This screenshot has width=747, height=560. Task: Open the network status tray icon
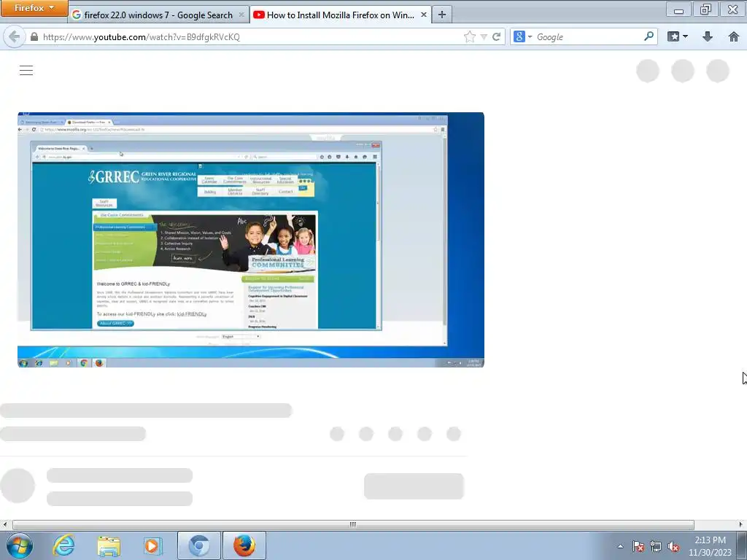[x=656, y=546]
